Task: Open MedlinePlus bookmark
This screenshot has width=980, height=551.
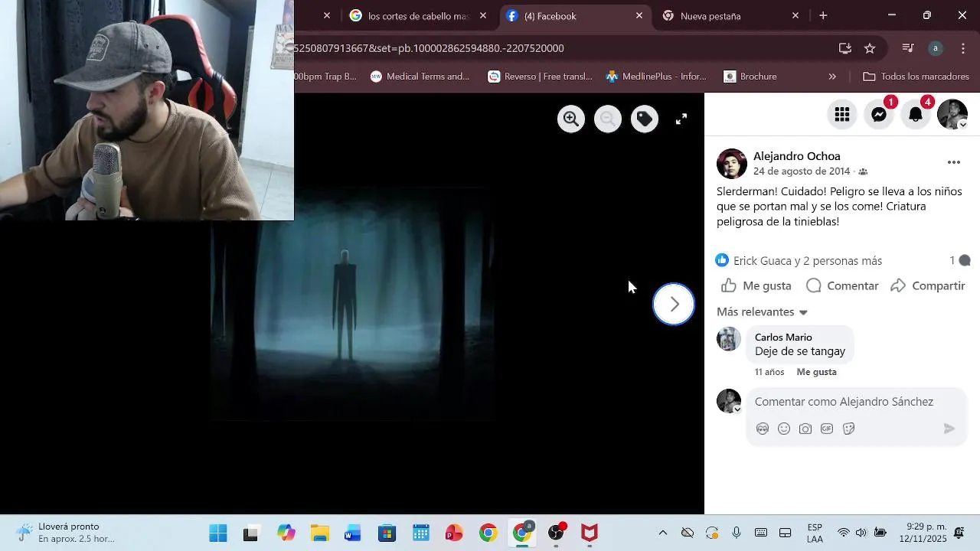Action: click(x=655, y=77)
